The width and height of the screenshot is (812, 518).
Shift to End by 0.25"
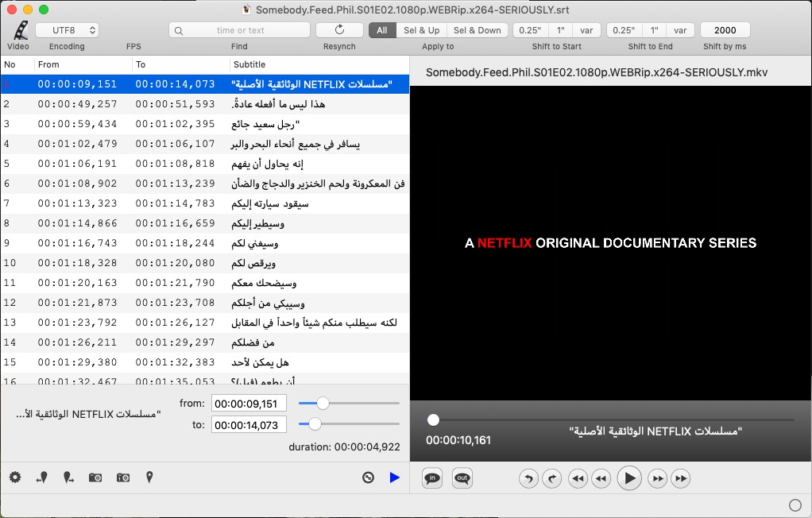click(x=624, y=30)
